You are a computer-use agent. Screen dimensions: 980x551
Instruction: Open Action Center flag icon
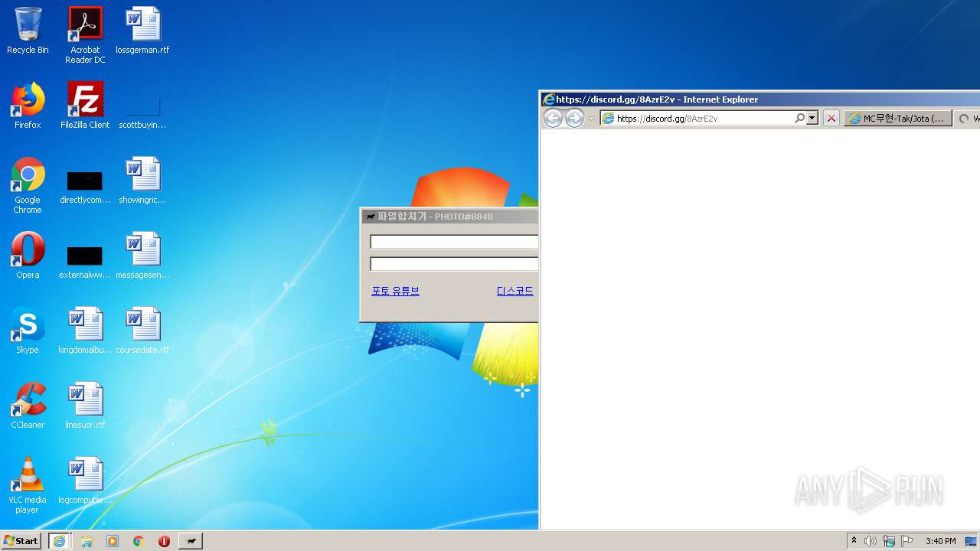pos(907,541)
